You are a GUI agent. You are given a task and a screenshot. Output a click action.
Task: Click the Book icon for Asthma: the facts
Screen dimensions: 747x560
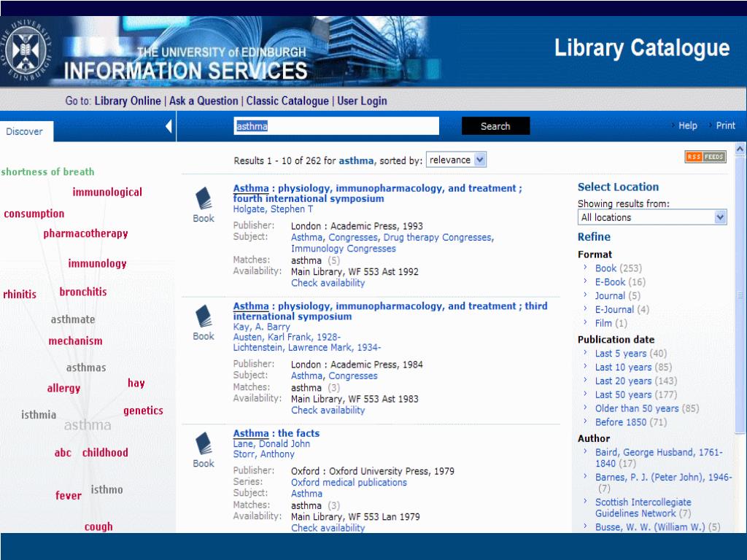(x=204, y=443)
